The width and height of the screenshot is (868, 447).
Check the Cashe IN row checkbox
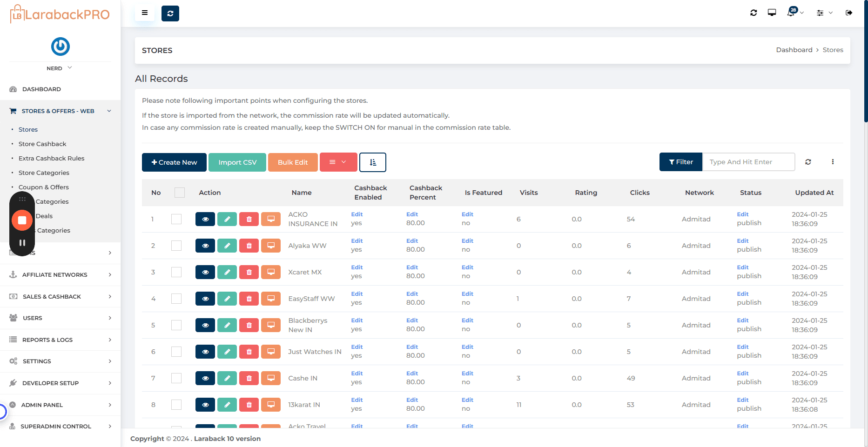click(x=176, y=378)
